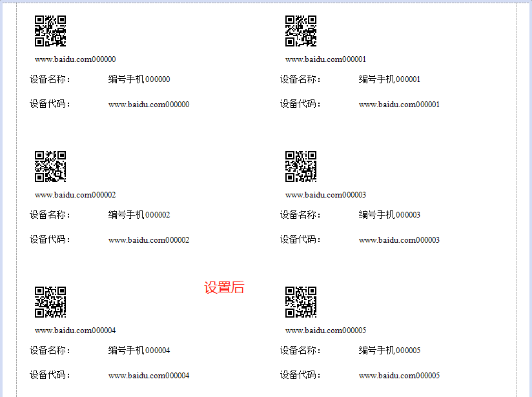This screenshot has width=532, height=397.
Task: Click the QR code above www.baidu.com000002
Action: point(50,167)
